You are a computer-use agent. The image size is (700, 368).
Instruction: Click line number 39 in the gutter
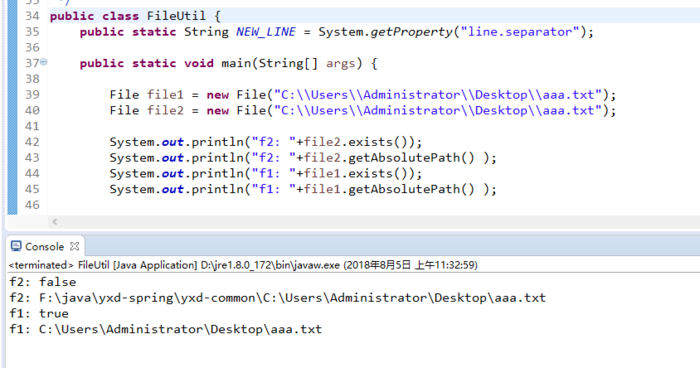pos(32,95)
